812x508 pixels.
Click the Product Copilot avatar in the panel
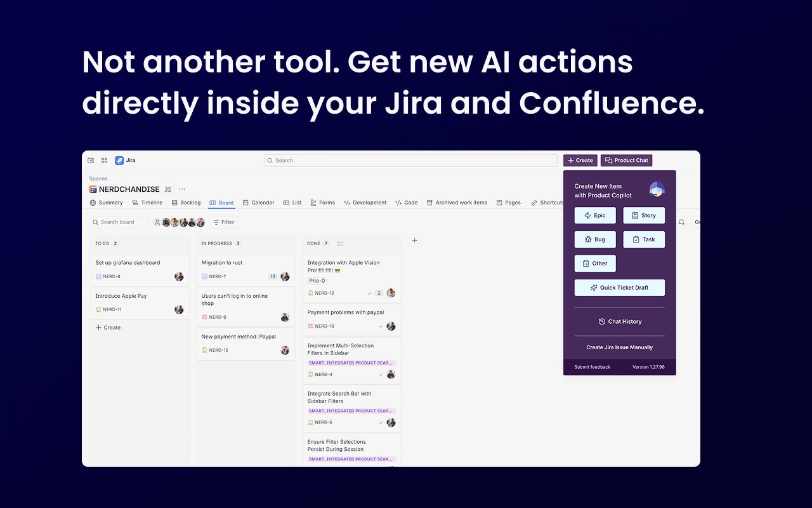click(x=657, y=189)
